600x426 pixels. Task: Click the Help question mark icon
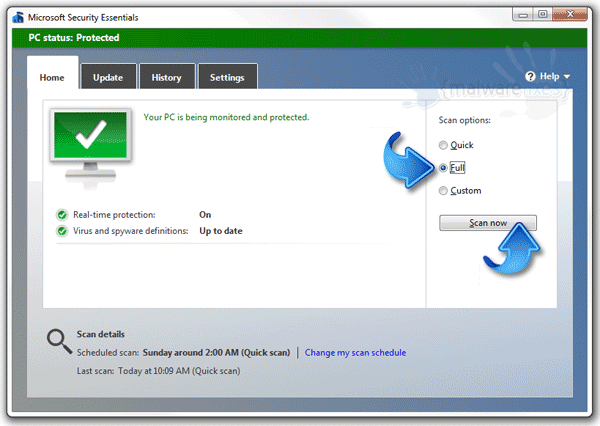coord(530,77)
